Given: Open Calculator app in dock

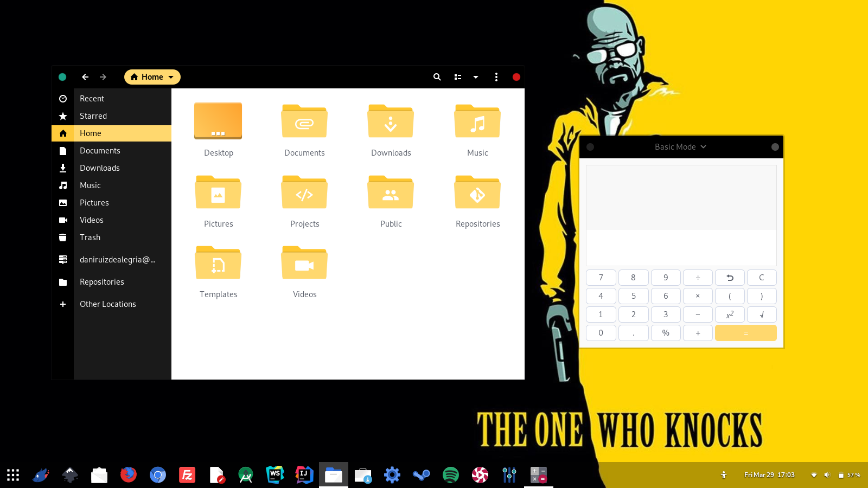Looking at the screenshot, I should [539, 475].
